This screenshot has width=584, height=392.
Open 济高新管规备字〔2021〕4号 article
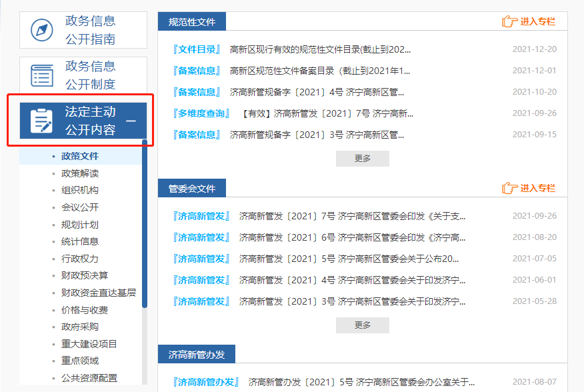click(x=317, y=92)
